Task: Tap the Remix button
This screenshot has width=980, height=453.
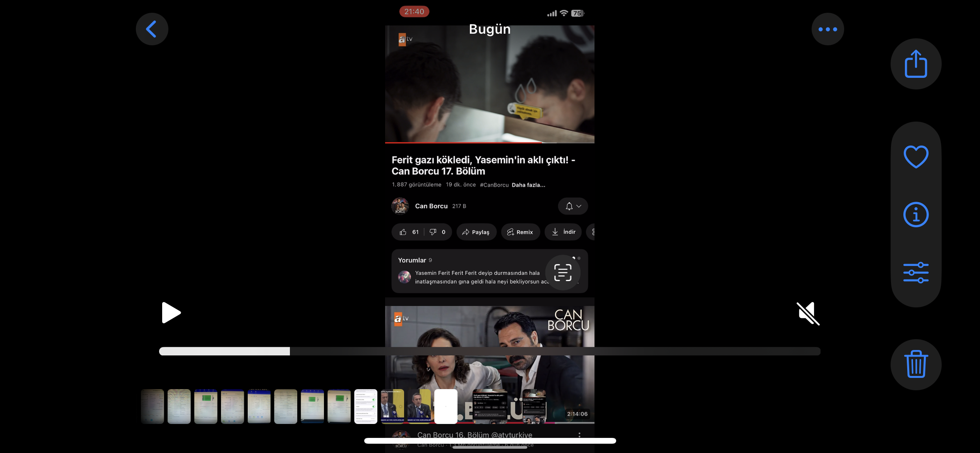Action: (x=520, y=232)
